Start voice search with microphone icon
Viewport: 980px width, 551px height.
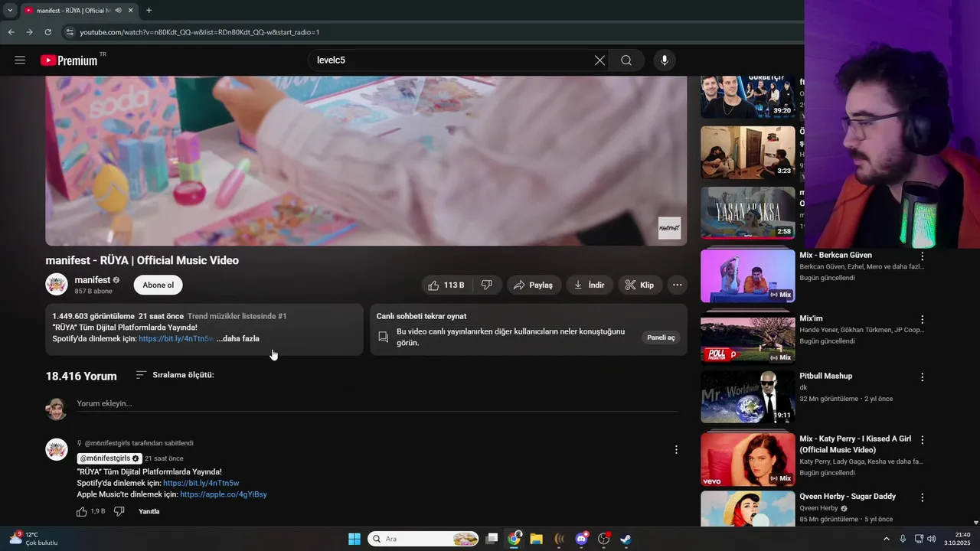[664, 60]
